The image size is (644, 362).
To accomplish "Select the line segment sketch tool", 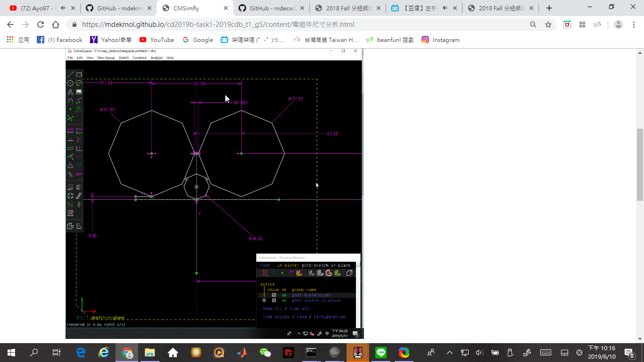I will point(70,74).
